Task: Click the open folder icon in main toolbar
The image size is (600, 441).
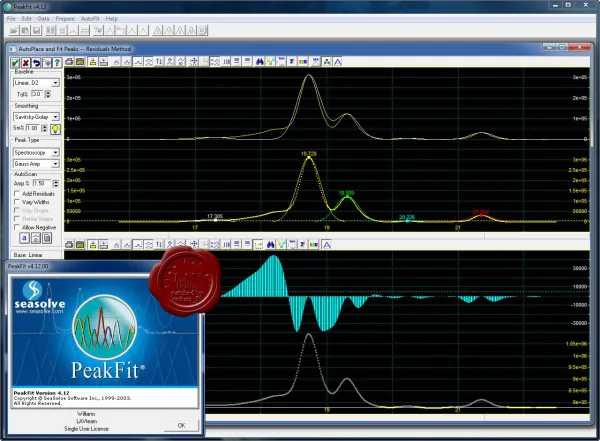Action: tap(14, 30)
